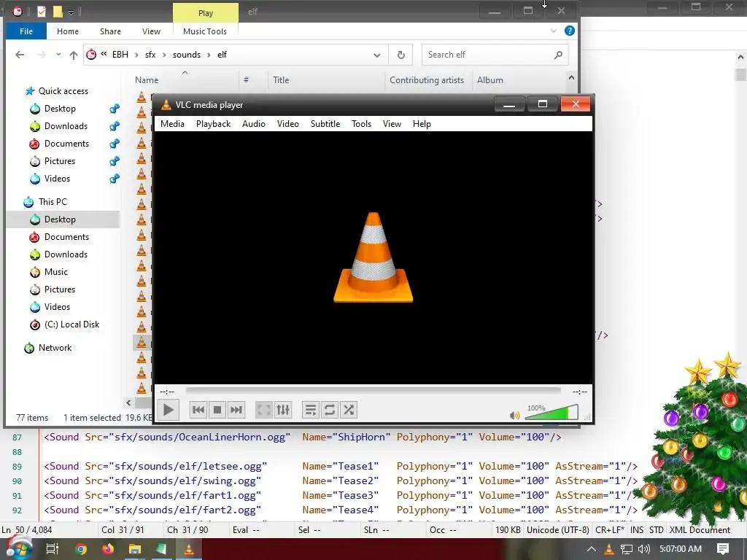Viewport: 747px width, 560px height.
Task: Launch Chrome from the taskbar
Action: click(81, 549)
